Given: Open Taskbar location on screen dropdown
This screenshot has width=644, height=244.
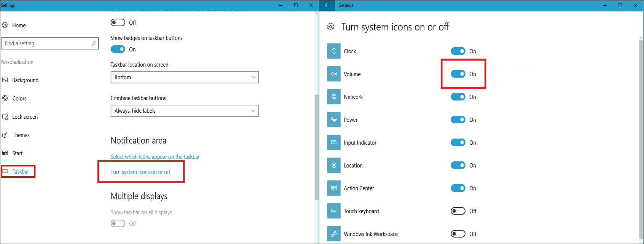Looking at the screenshot, I should (x=184, y=77).
